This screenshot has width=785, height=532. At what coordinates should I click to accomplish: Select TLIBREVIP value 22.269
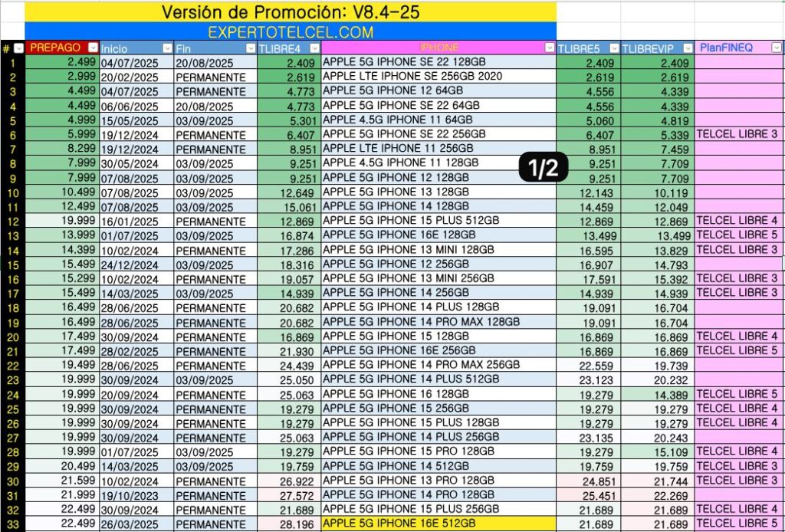[x=657, y=496]
